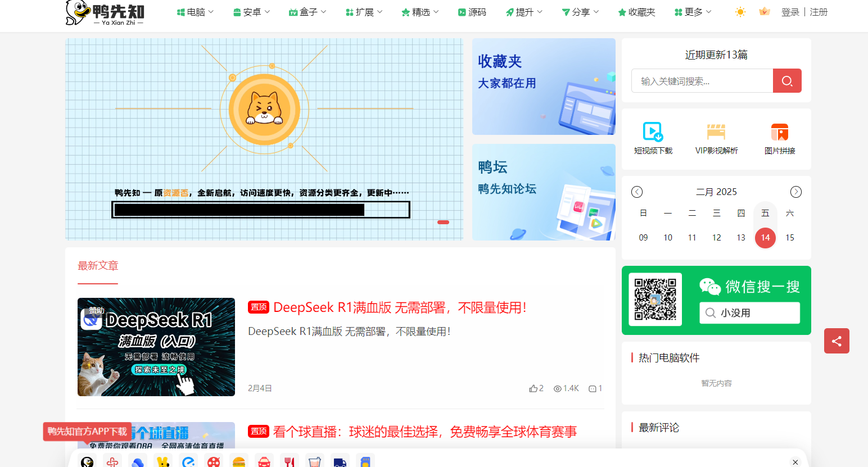
Task: Open article 看个球直播：球迷的最佳选择
Action: pyautogui.click(x=425, y=432)
